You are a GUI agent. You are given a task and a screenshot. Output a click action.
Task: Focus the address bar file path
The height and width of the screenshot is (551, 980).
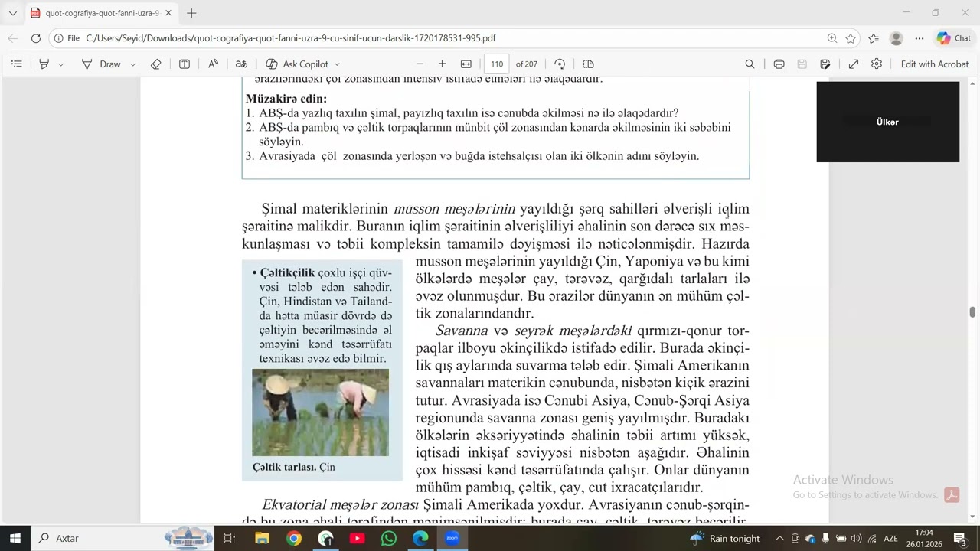(x=290, y=38)
